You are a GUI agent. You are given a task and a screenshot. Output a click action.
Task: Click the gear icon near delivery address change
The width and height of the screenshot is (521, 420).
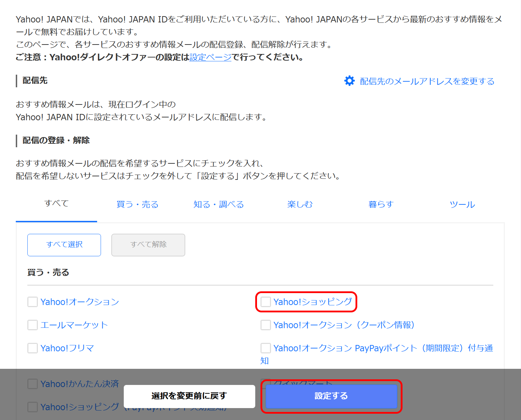349,81
